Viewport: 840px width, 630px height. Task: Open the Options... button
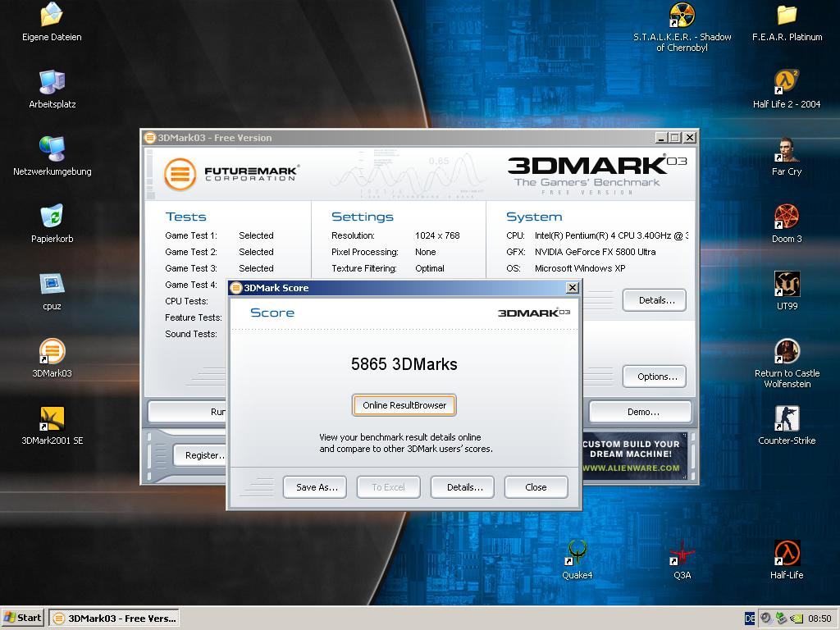click(x=655, y=377)
